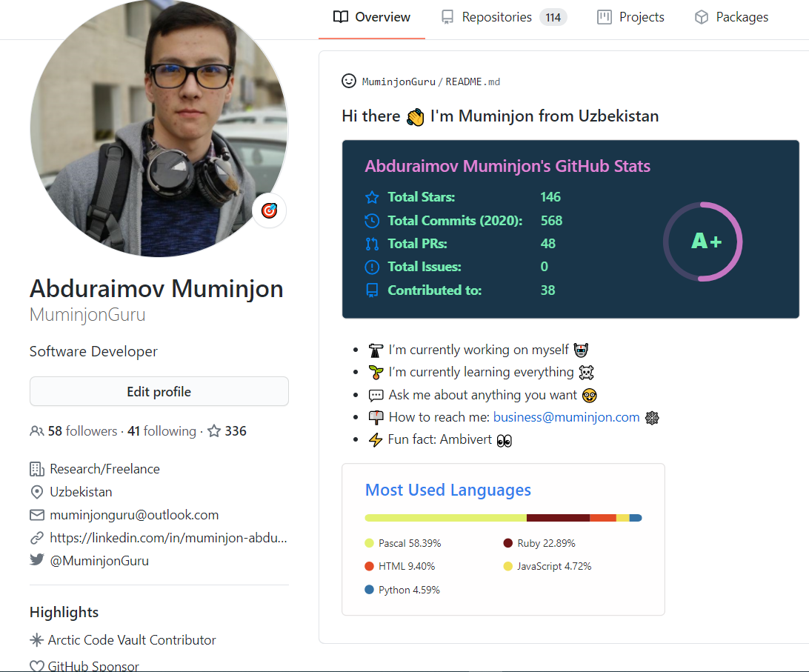Open the @MuminjonGuru Twitter link

(99, 561)
